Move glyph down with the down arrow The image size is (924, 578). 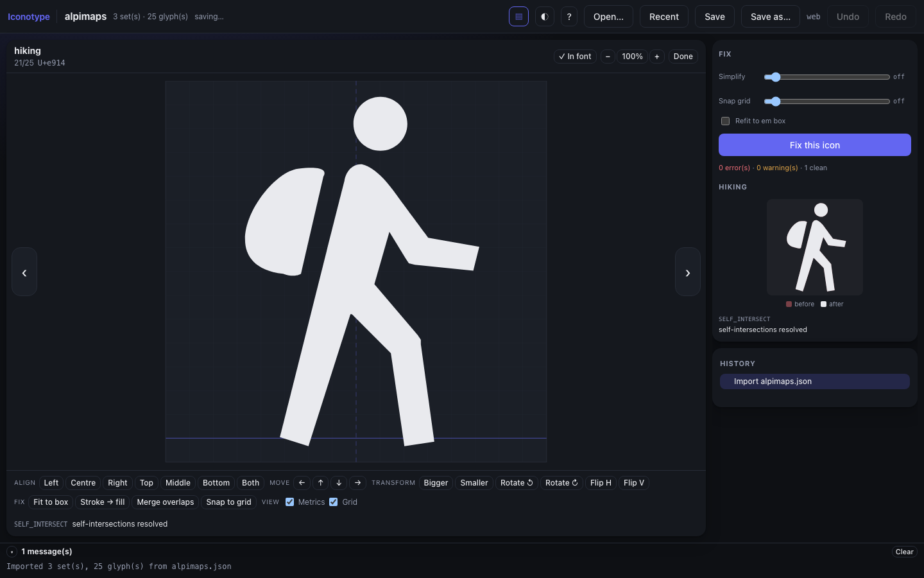click(339, 483)
